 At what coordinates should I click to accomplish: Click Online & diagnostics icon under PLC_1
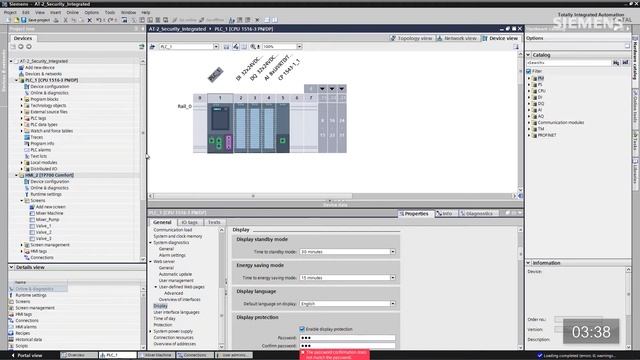click(x=27, y=93)
